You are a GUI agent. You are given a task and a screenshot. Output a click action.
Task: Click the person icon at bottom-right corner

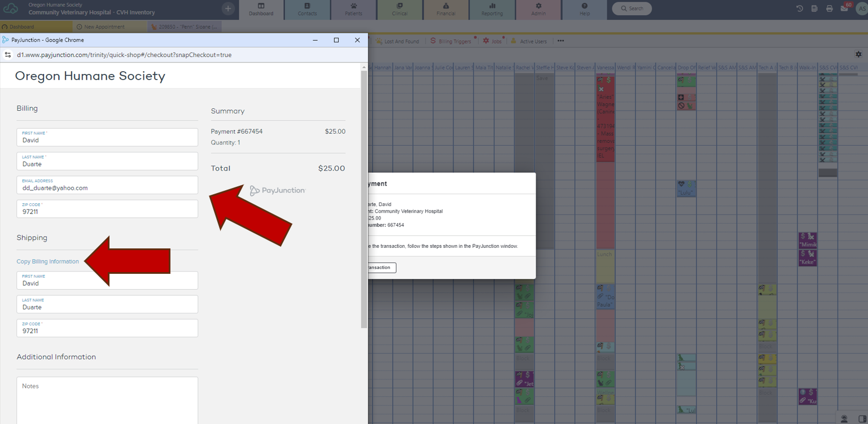coord(844,418)
